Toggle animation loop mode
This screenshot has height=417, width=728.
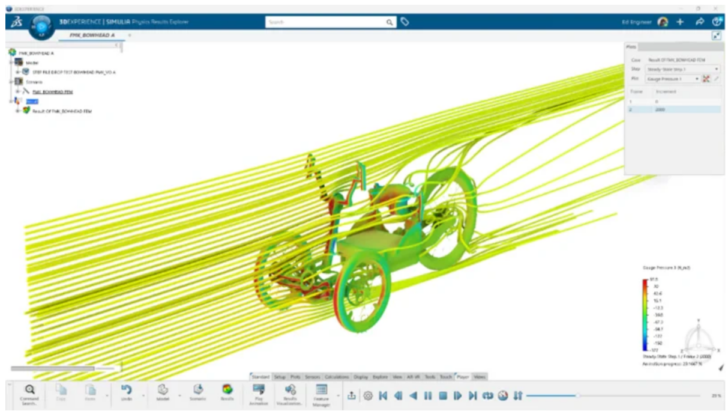pos(488,396)
